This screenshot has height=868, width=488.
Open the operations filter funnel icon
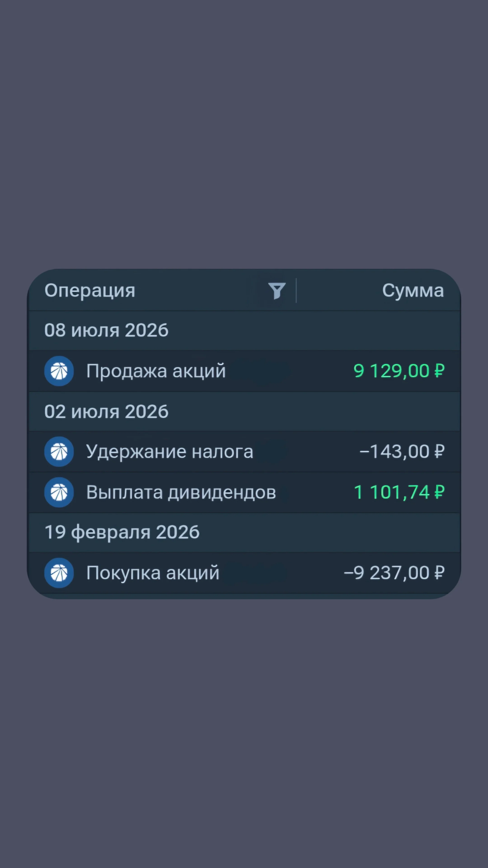pos(277,290)
